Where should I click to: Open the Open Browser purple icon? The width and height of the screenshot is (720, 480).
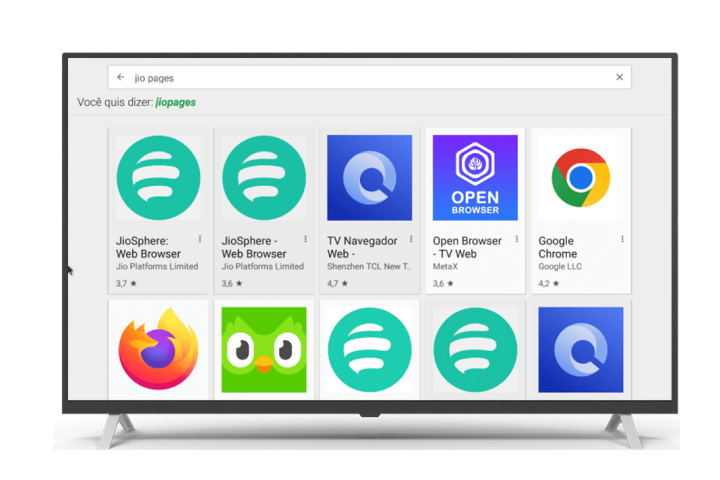point(475,178)
